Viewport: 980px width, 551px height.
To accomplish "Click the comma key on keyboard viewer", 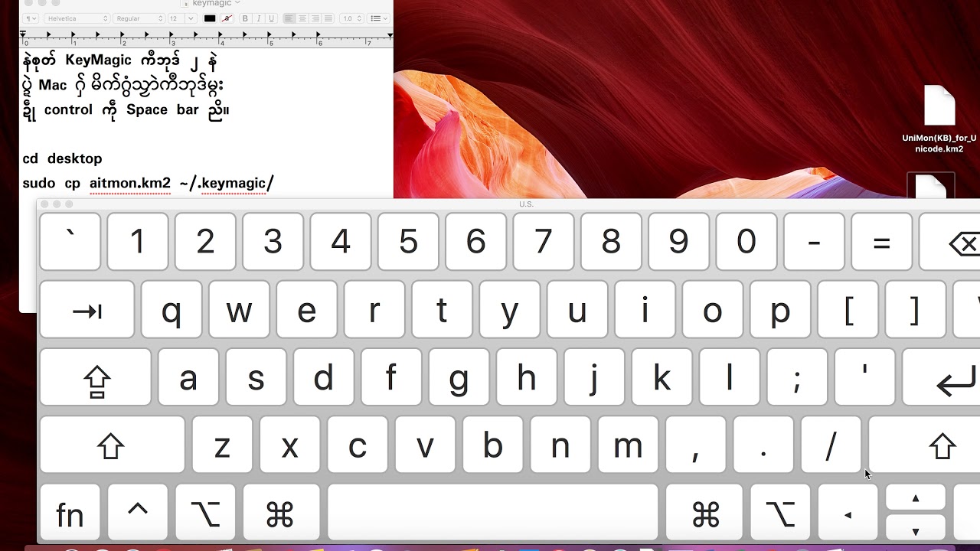I will pos(696,445).
